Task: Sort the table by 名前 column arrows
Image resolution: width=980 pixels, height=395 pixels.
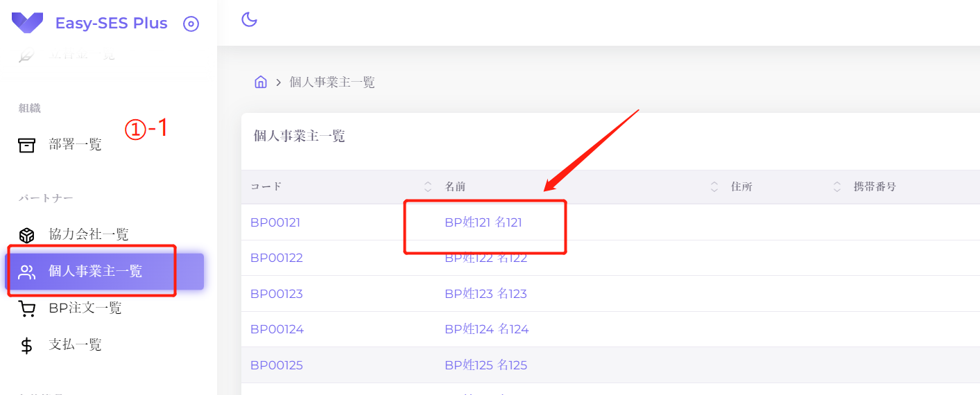Action: pos(714,186)
